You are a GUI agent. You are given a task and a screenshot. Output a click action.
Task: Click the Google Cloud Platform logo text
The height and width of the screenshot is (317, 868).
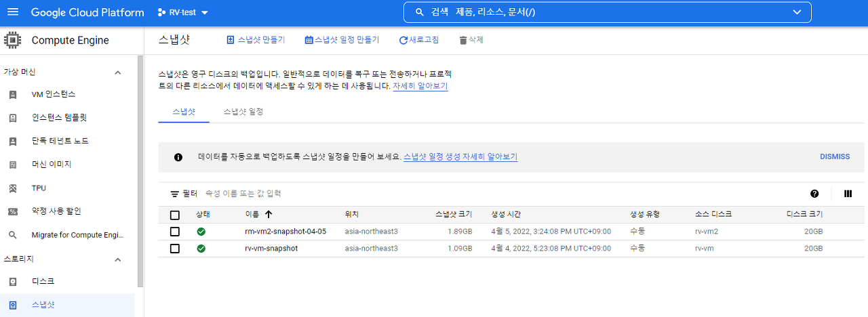(87, 12)
